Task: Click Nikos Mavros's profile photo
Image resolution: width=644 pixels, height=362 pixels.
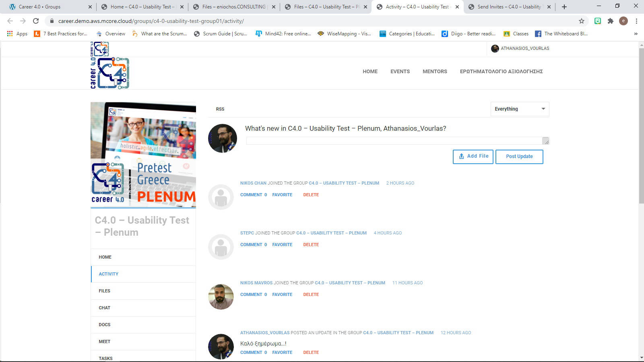Action: coord(221,297)
